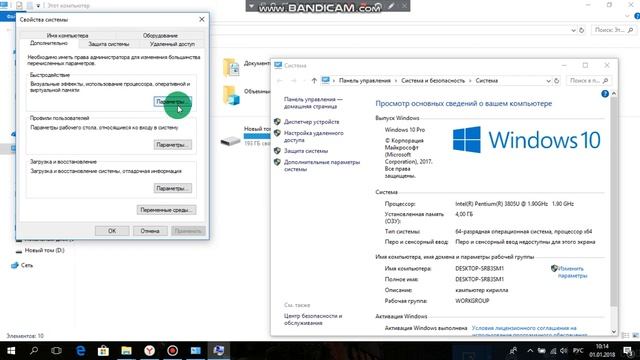The width and height of the screenshot is (640, 360).
Task: Switch to Имя компьютера tab
Action: coord(67,36)
